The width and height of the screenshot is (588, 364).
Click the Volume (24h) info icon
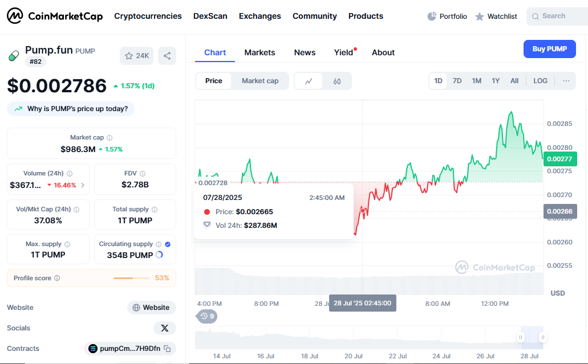click(x=70, y=173)
